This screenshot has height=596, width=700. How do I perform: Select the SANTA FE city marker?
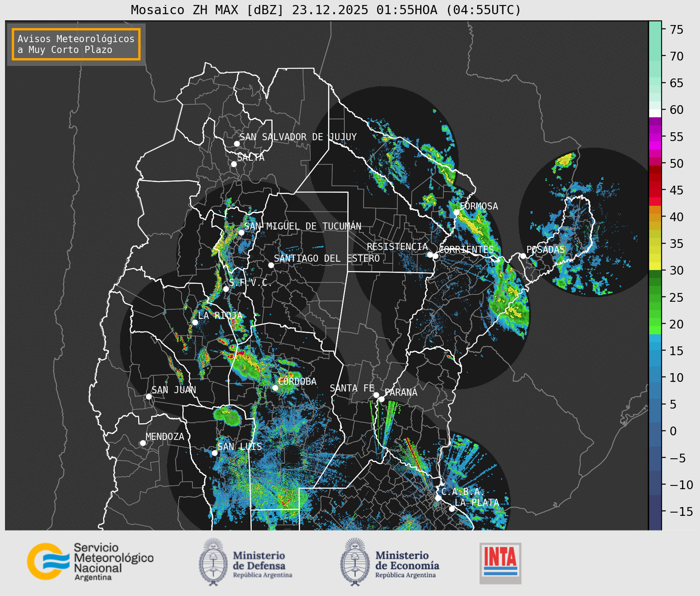click(376, 395)
